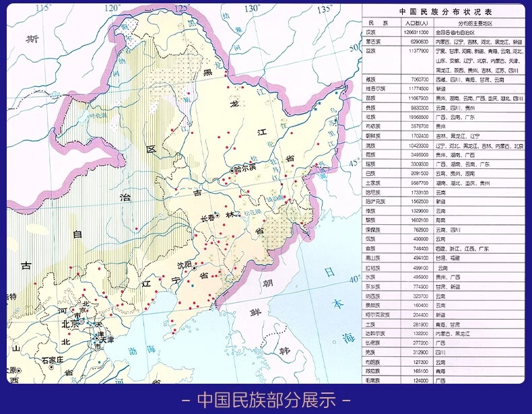Select the 人口数(人) column header
The image size is (532, 414).
click(x=417, y=24)
